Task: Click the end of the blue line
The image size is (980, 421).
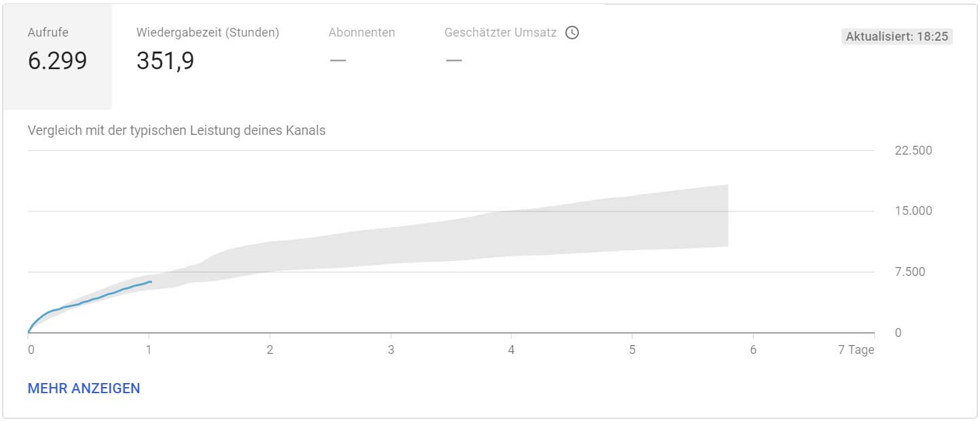Action: (151, 281)
